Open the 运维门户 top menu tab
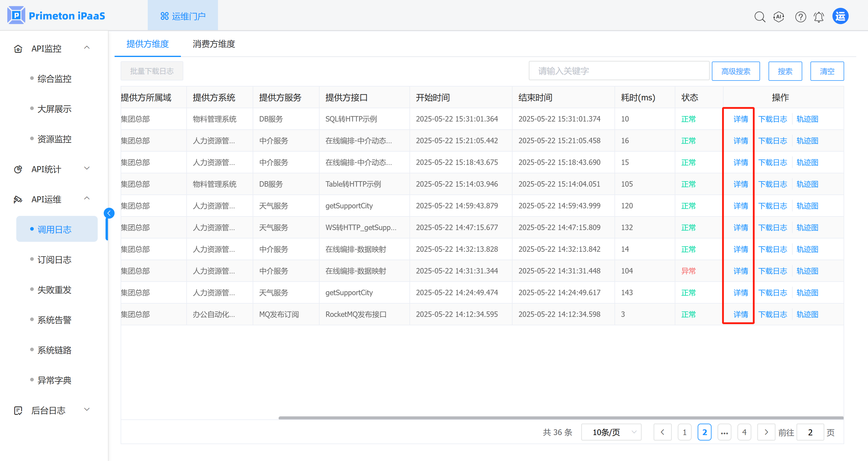The image size is (868, 461). [183, 16]
